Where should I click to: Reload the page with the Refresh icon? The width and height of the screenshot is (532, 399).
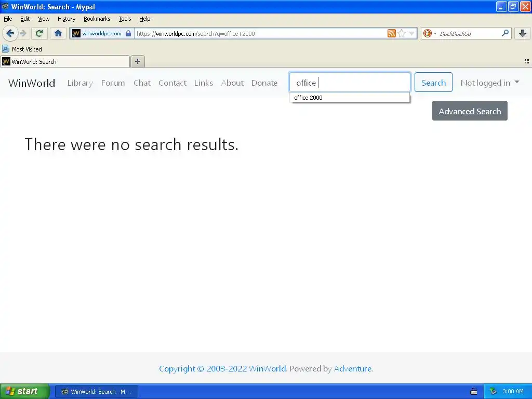tap(39, 33)
